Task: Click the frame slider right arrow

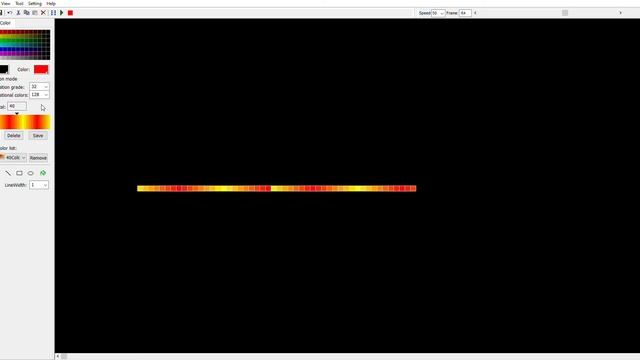Action: [x=620, y=13]
